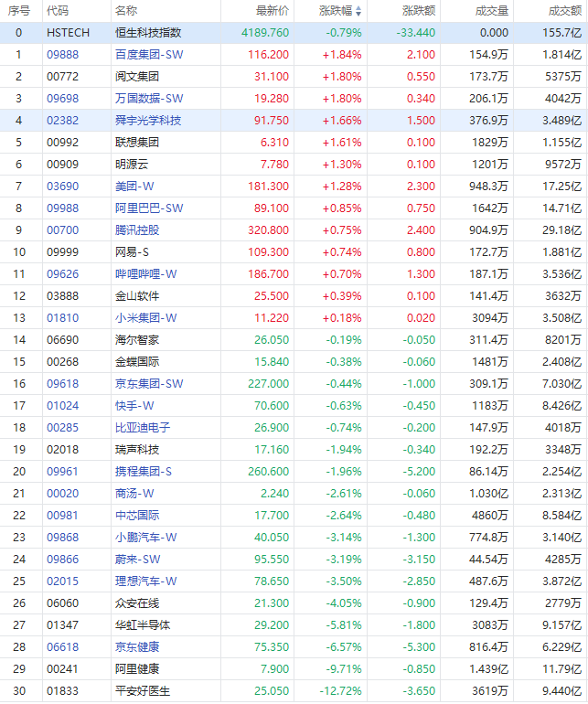The height and width of the screenshot is (704, 588).
Task: Select 联想集团 row name
Action: tap(137, 143)
